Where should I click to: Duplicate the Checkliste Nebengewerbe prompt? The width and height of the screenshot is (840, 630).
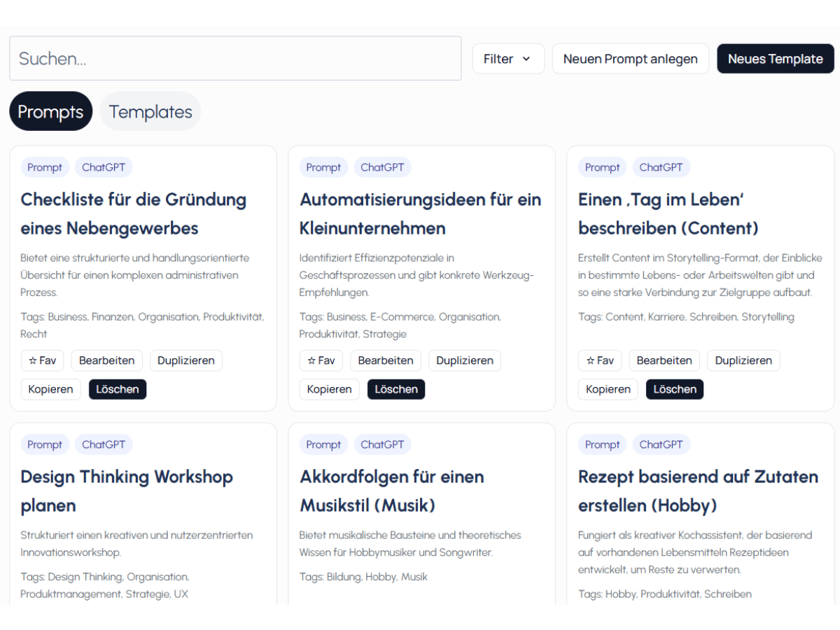[x=186, y=360]
